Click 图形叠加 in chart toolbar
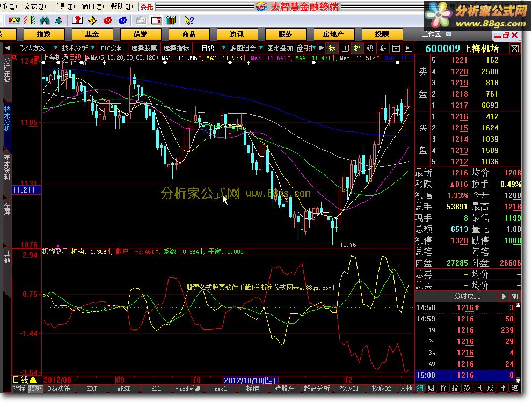532x403 pixels. [280, 48]
